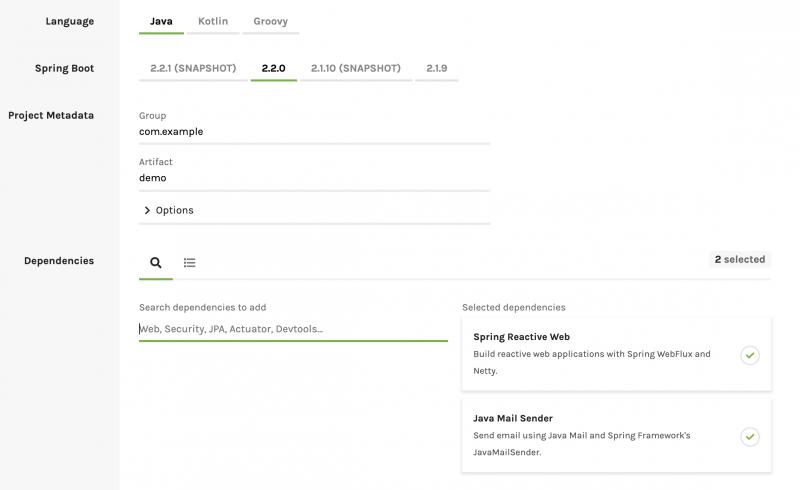Focus the search dependencies input box

pos(293,328)
